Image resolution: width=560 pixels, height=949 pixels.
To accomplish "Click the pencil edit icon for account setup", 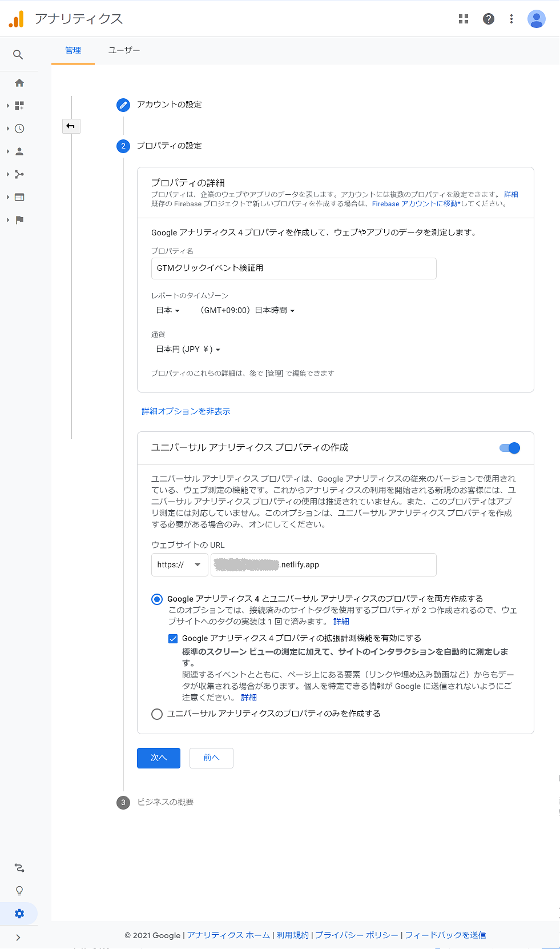I will pos(123,105).
